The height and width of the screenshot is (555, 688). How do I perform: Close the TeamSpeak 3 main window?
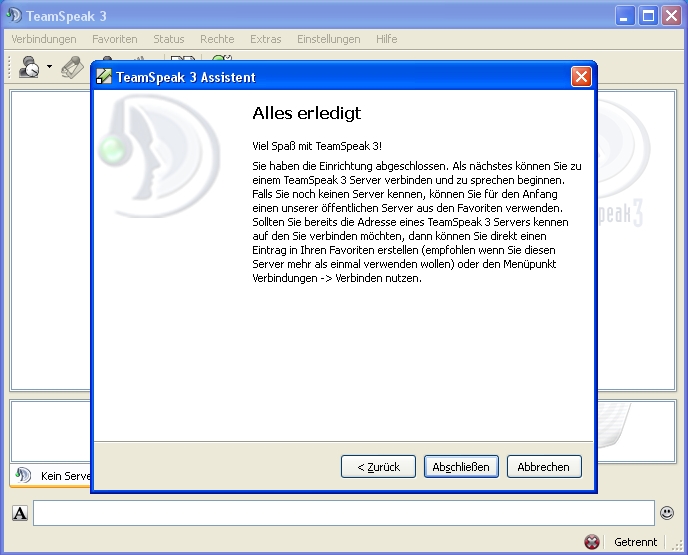click(671, 16)
